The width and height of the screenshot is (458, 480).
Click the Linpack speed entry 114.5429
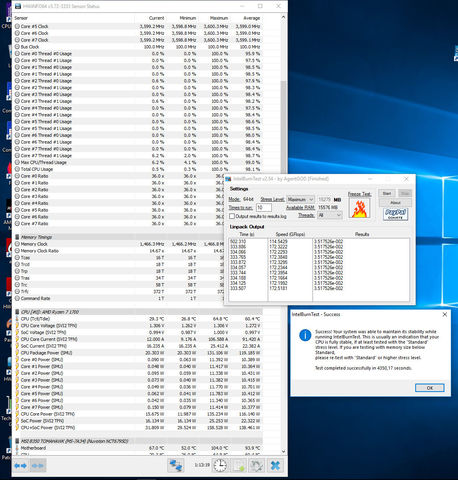pyautogui.click(x=278, y=241)
